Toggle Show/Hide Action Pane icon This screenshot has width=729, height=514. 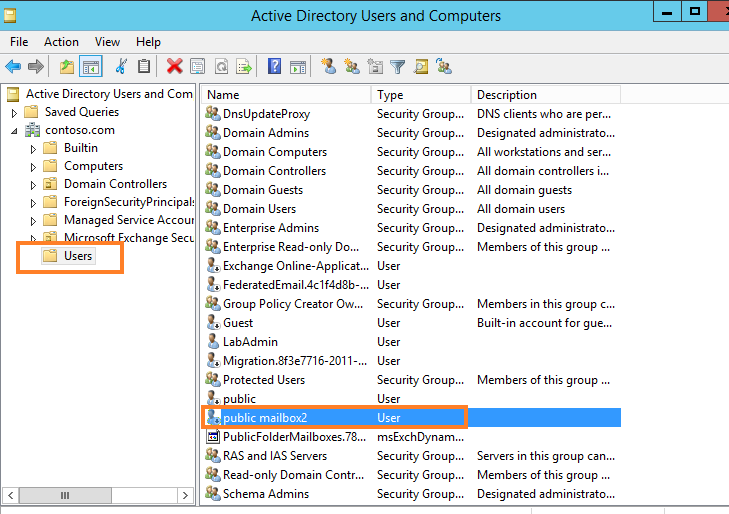pyautogui.click(x=298, y=66)
